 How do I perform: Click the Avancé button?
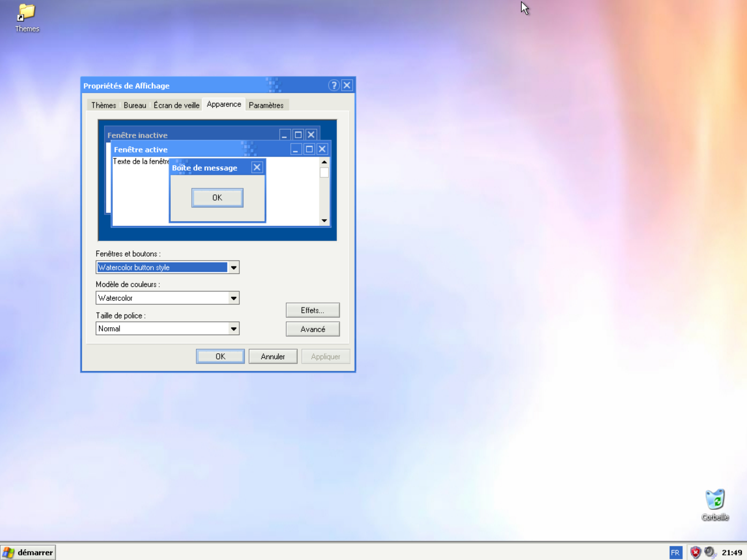(312, 329)
